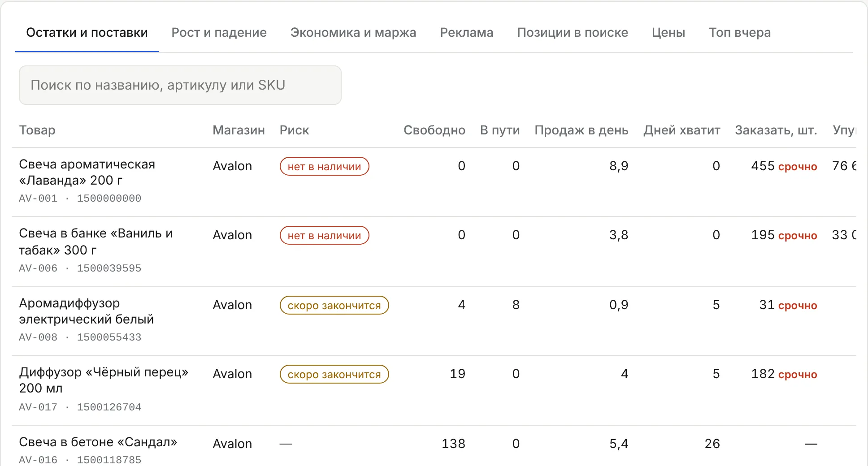Click free stock value «138»
868x466 pixels.
pos(453,444)
